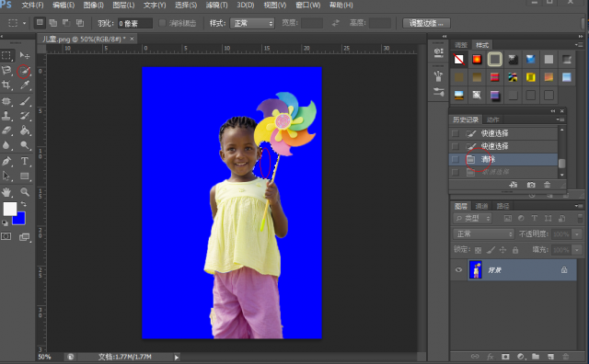589x364 pixels.
Task: Switch to the 通道 channels tab
Action: click(481, 206)
